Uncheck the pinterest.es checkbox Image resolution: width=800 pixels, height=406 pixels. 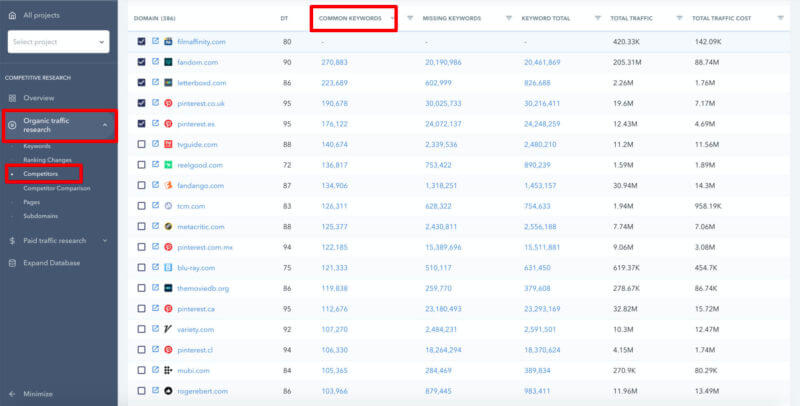[141, 123]
